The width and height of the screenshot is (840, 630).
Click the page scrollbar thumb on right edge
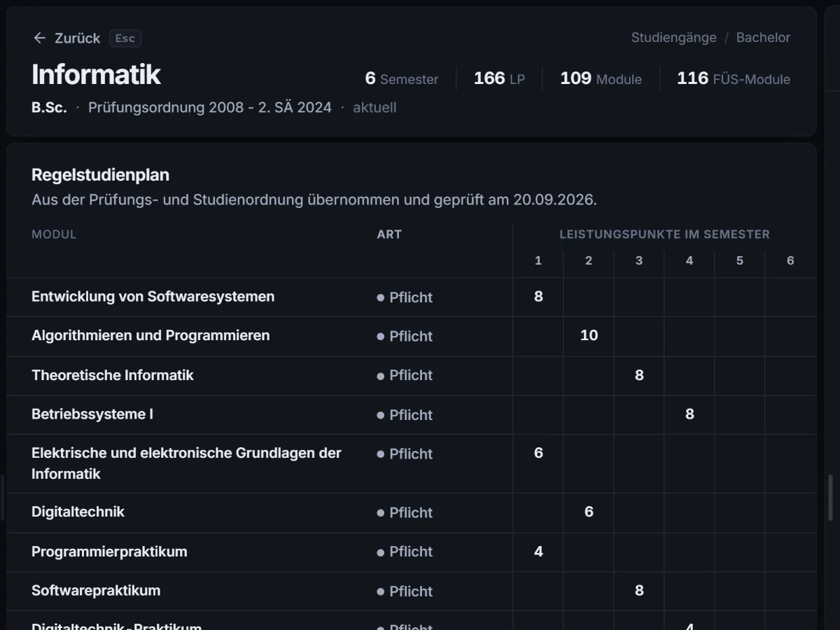pyautogui.click(x=830, y=497)
